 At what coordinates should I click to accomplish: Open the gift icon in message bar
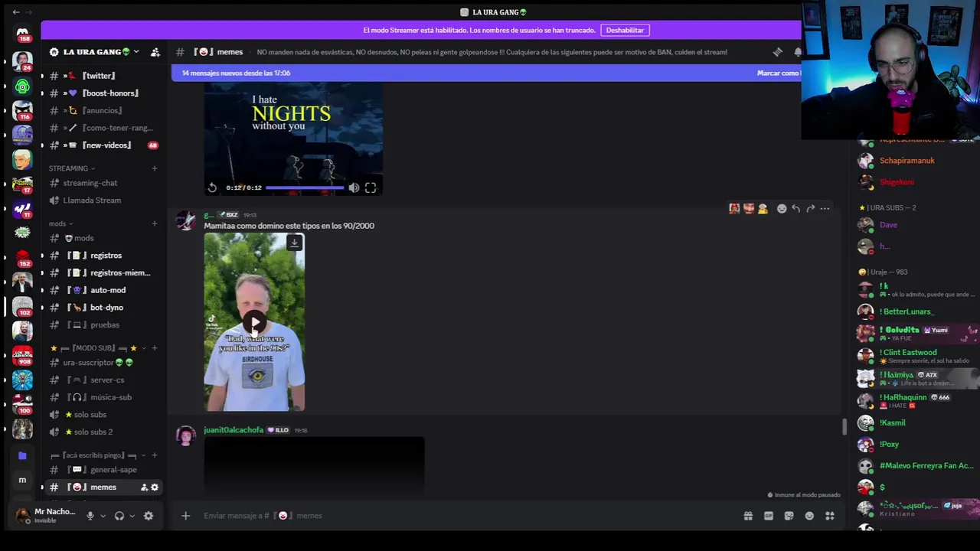(748, 516)
